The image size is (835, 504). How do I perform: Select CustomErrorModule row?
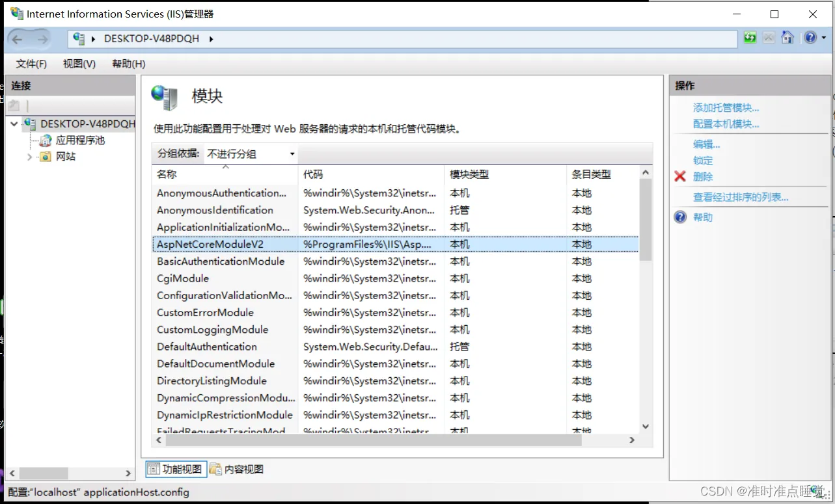click(396, 313)
